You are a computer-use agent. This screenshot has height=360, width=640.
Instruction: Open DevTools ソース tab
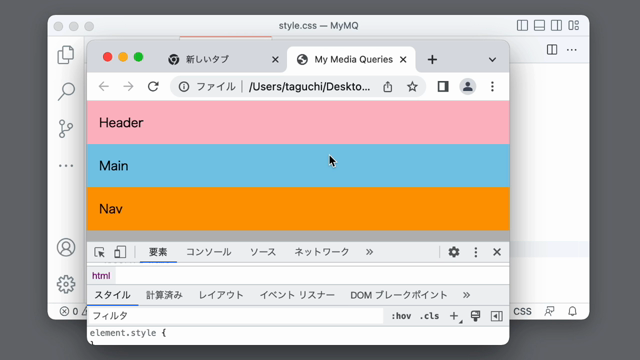point(263,252)
